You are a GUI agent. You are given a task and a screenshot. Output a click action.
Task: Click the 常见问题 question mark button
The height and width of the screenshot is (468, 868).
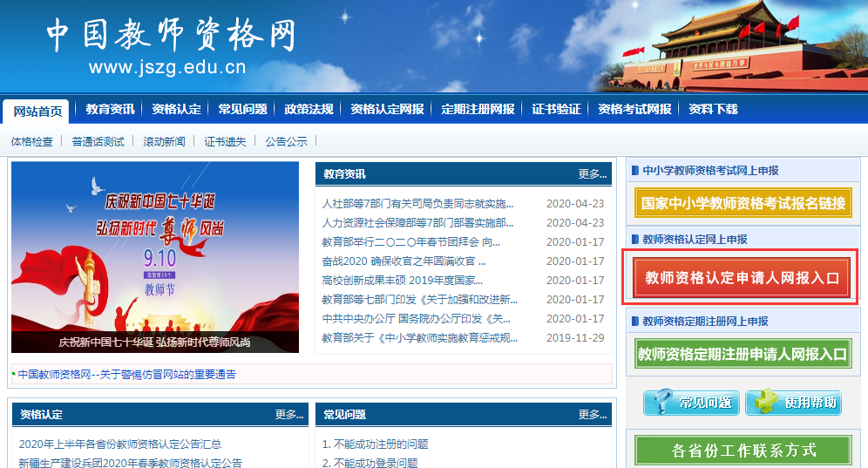691,403
